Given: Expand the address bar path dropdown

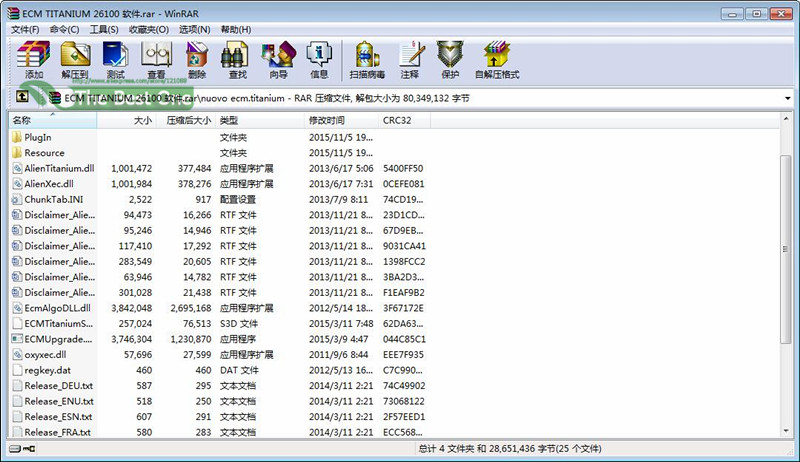Looking at the screenshot, I should [x=788, y=98].
